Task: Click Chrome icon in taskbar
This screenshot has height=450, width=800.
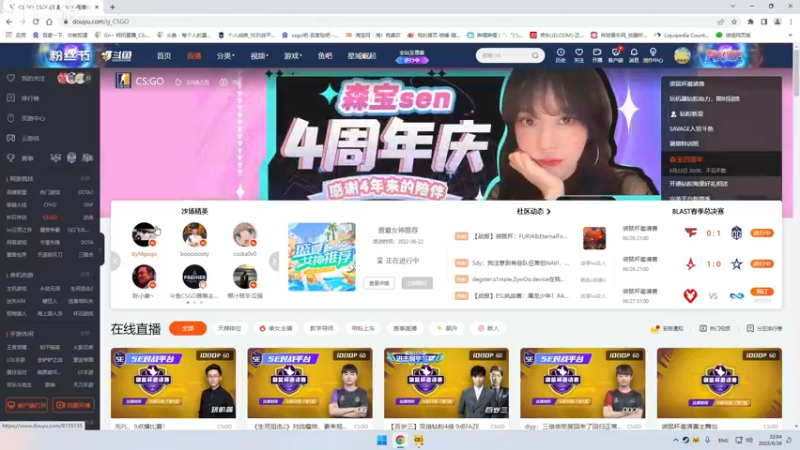Action: coord(400,440)
